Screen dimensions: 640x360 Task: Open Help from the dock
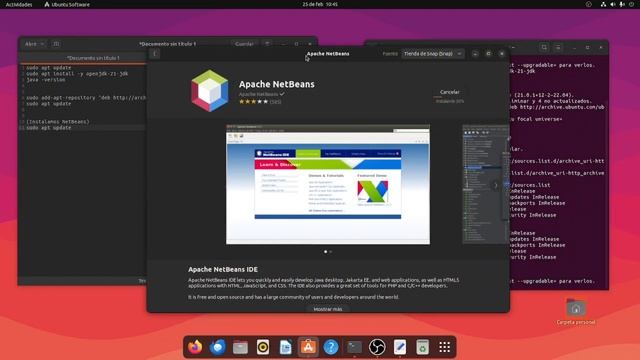pos(331,347)
